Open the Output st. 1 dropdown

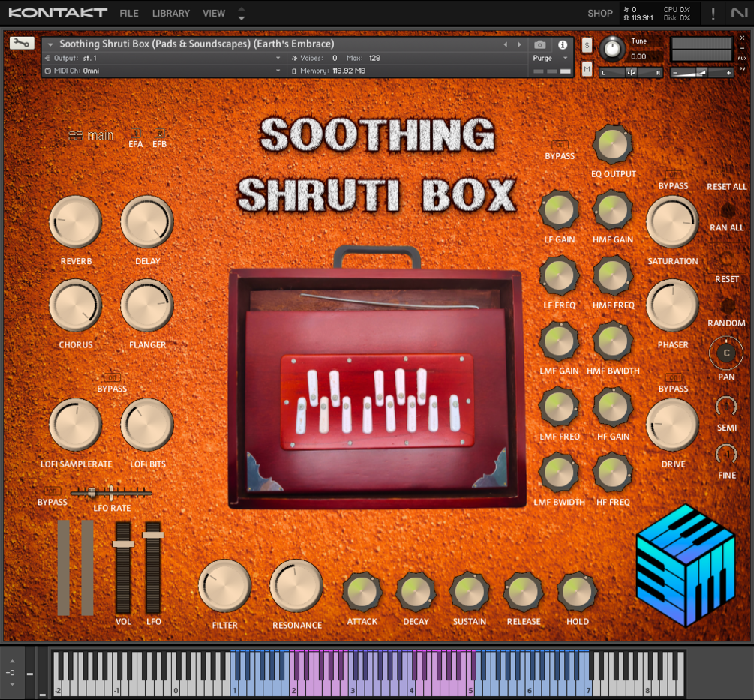pyautogui.click(x=163, y=58)
